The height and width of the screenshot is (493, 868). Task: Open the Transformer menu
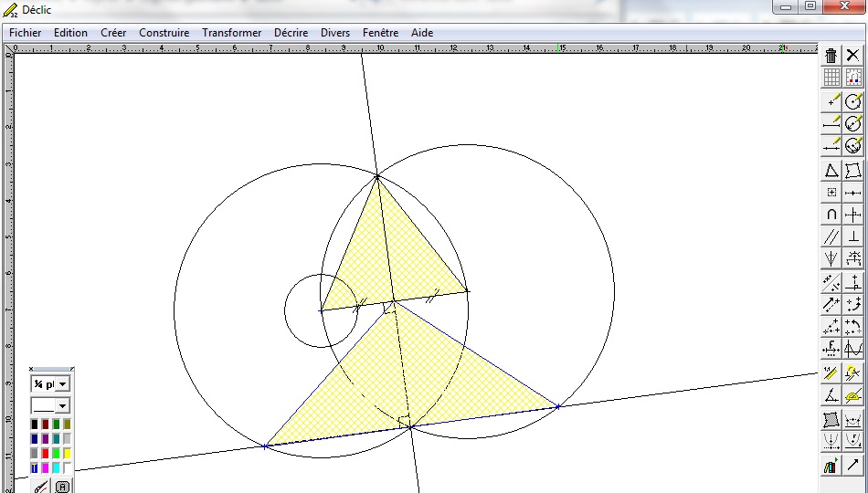(231, 33)
